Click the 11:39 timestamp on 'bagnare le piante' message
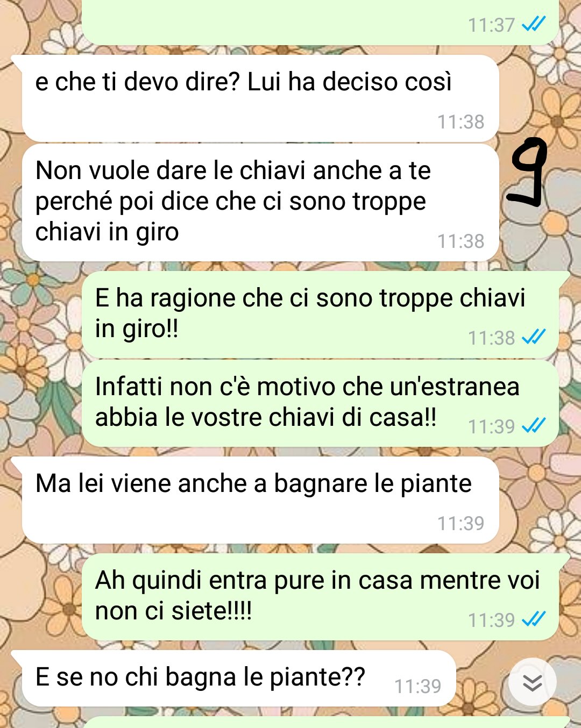This screenshot has width=581, height=728. coord(460,523)
